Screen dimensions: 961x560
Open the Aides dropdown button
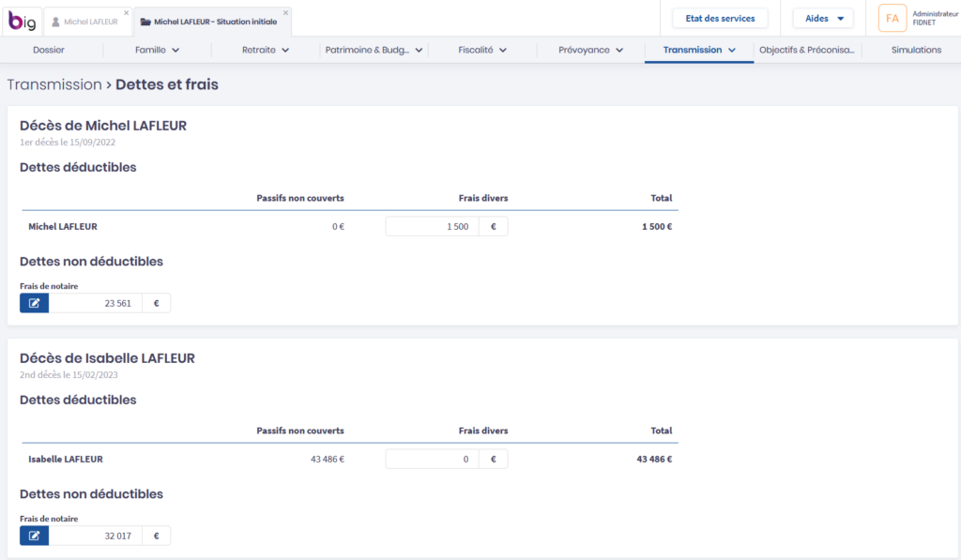(823, 18)
